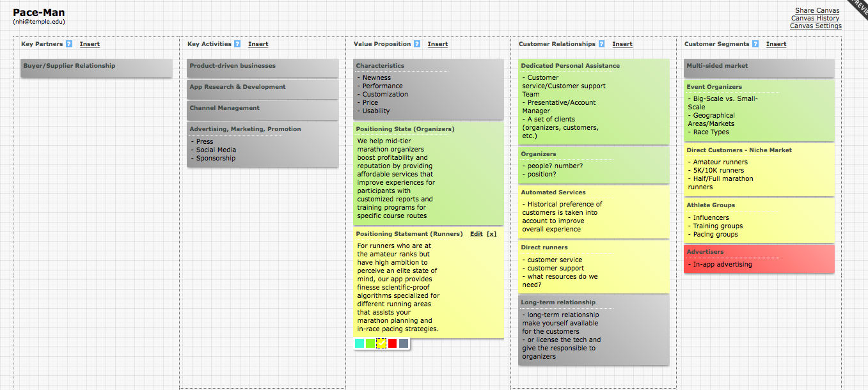The image size is (868, 390).
Task: Click the "- Social Media" line
Action: pos(213,150)
